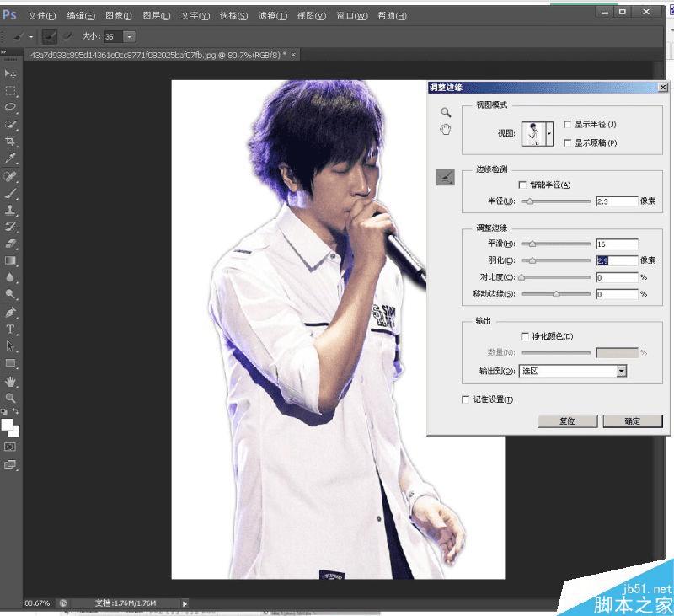Click 羽化 value input field

[617, 260]
